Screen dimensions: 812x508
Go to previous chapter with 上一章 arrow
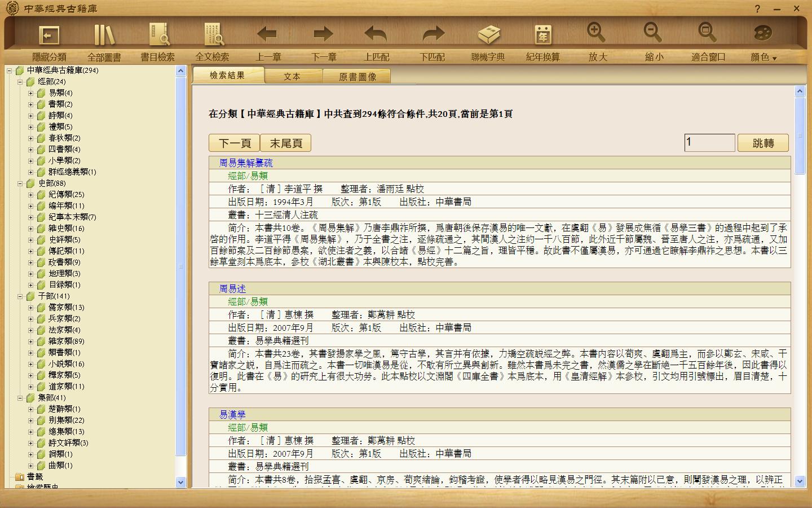(x=268, y=36)
